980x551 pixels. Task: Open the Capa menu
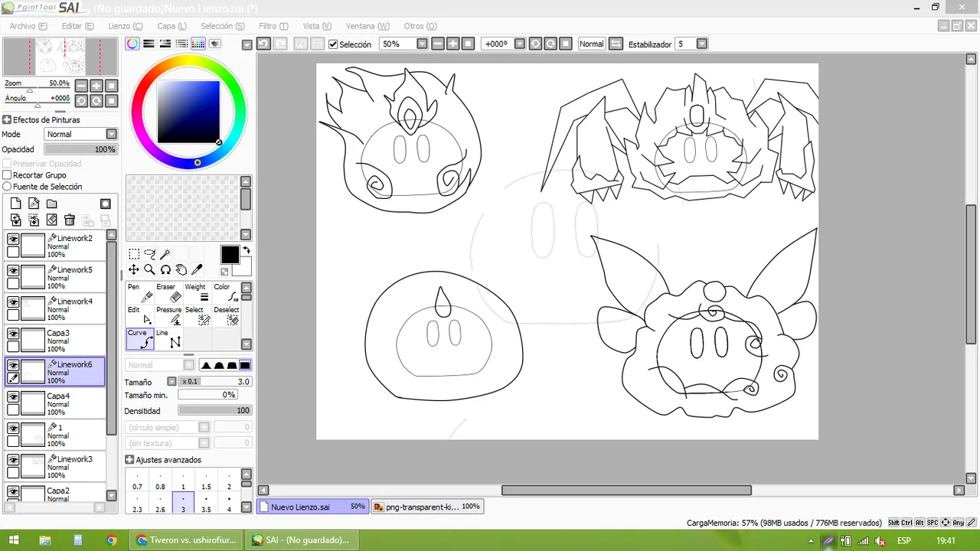pyautogui.click(x=171, y=26)
